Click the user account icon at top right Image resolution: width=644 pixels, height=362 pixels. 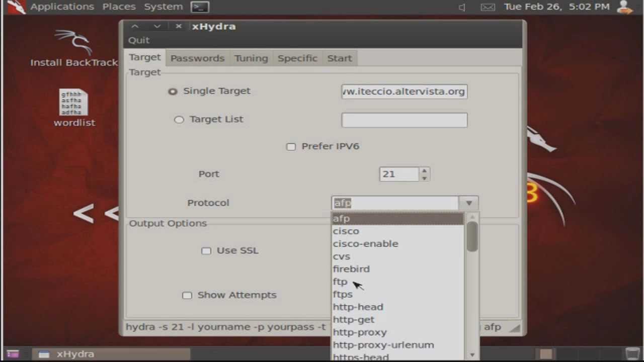pyautogui.click(x=624, y=7)
